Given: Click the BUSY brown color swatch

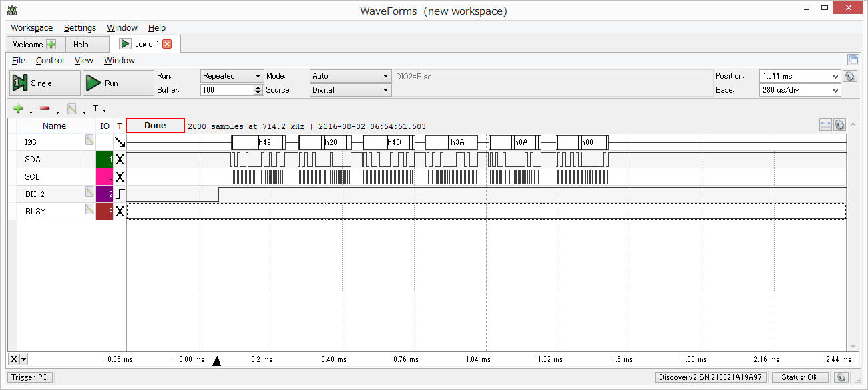Looking at the screenshot, I should [x=104, y=212].
